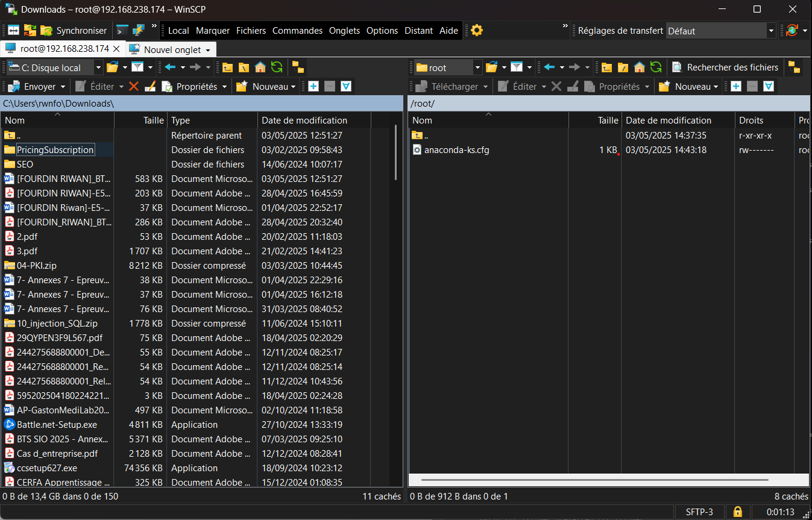Open the terminal console icon
The height and width of the screenshot is (520, 812).
tap(122, 30)
